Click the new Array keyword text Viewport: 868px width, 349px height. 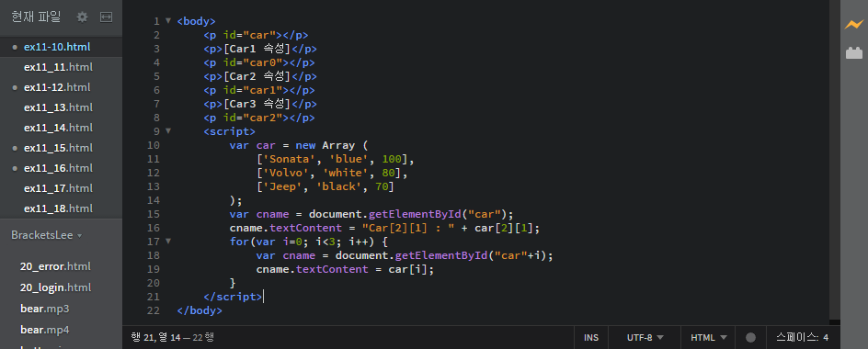325,145
